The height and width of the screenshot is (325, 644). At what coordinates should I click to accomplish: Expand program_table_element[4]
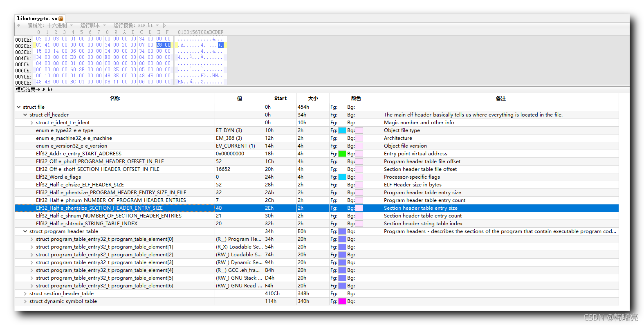tap(32, 270)
